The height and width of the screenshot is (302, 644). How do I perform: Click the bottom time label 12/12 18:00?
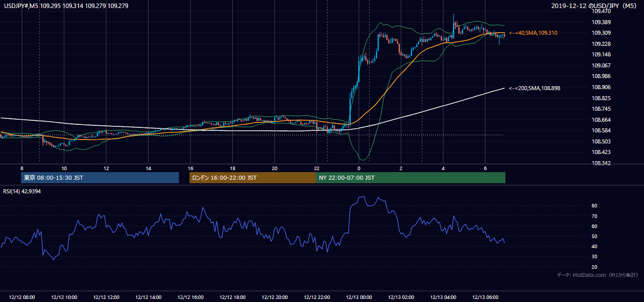coord(232,297)
